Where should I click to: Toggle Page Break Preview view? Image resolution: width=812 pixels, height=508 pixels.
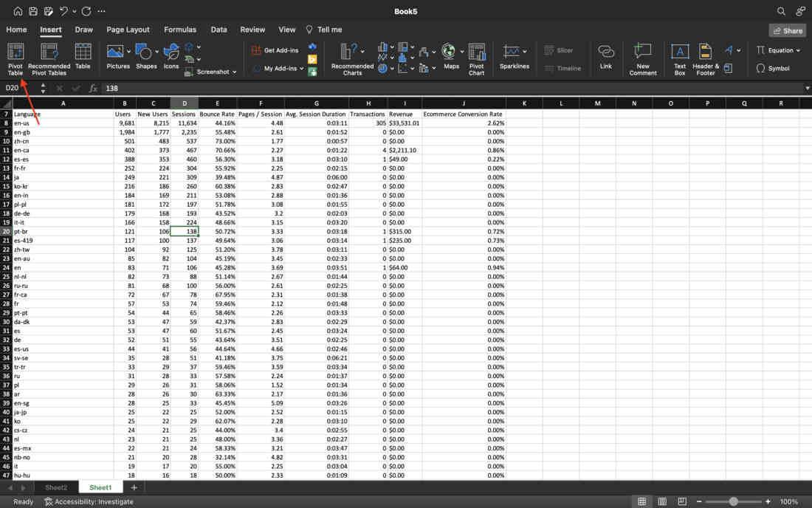[x=682, y=501]
